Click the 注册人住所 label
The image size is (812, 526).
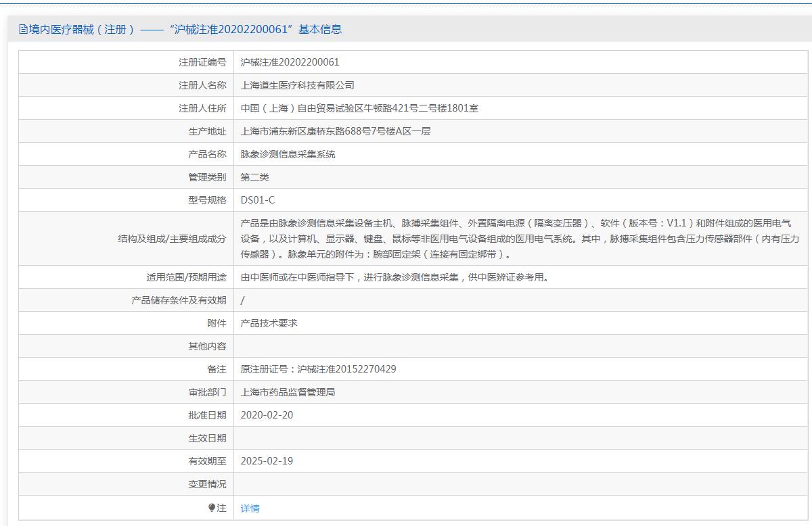pos(202,108)
